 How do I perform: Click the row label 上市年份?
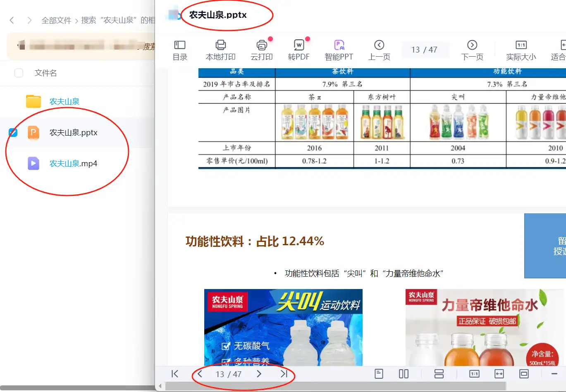(237, 148)
